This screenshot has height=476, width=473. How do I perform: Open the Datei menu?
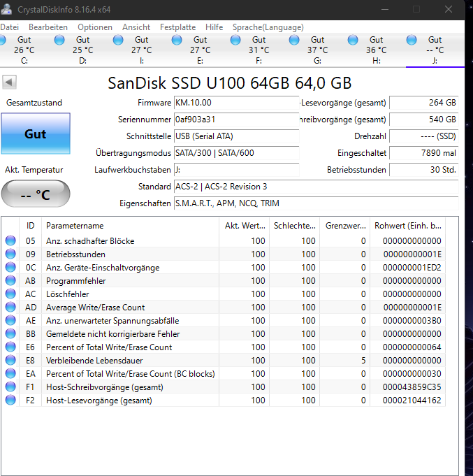pyautogui.click(x=9, y=27)
